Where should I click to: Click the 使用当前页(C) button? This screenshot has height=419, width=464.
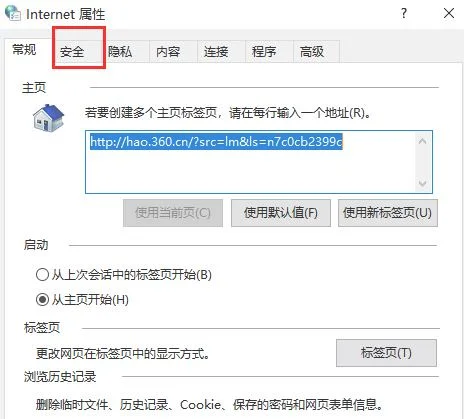click(x=173, y=213)
